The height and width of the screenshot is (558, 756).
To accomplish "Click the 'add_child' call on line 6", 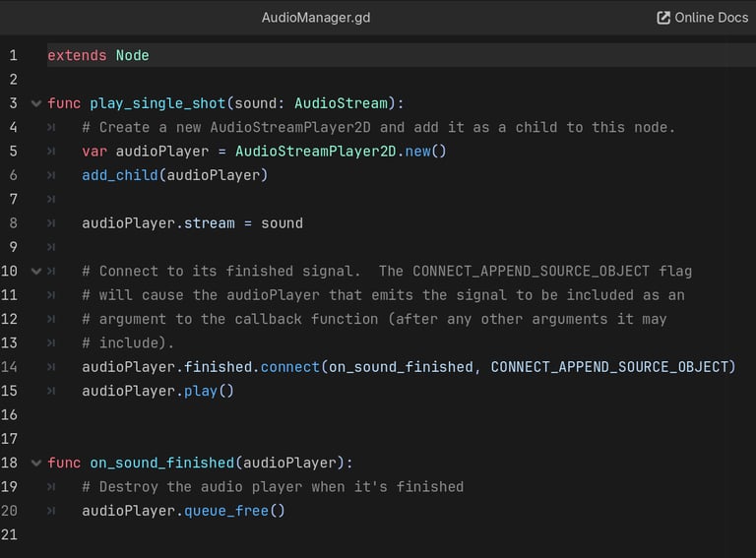I will (x=119, y=175).
